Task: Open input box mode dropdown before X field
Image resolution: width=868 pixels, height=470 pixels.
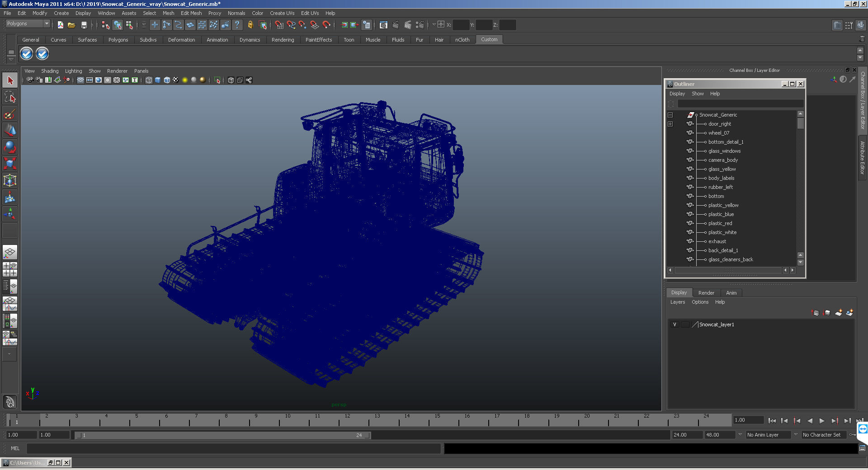Action: (434, 25)
